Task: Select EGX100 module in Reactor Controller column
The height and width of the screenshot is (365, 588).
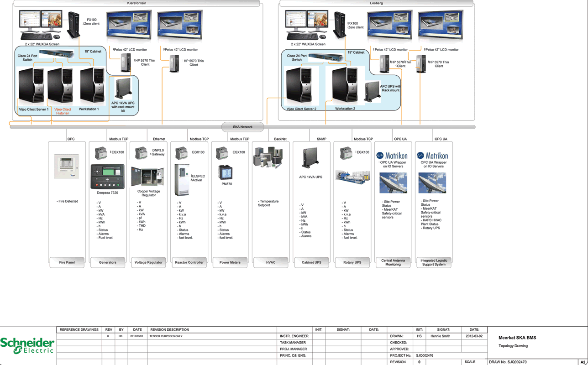Action: 182,153
